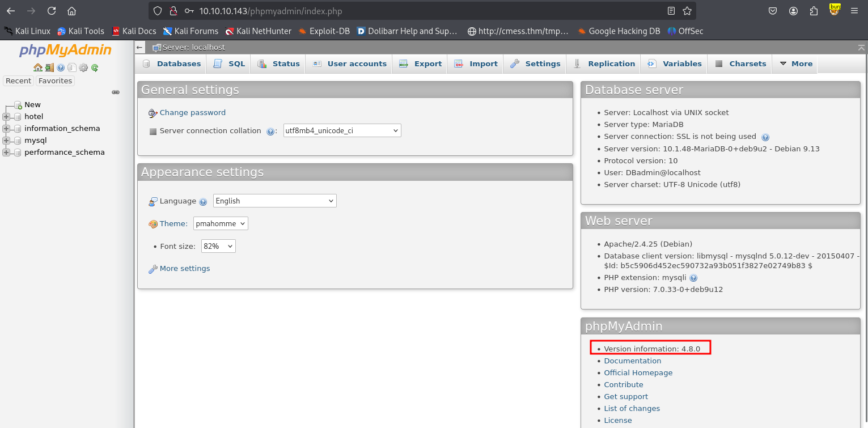Screen dimensions: 868x428
Task: Switch to the SQL tab
Action: point(229,63)
